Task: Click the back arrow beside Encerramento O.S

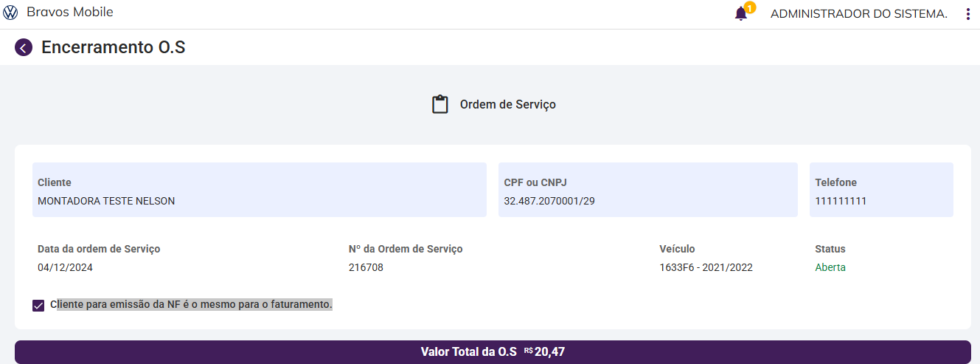Action: [x=24, y=48]
